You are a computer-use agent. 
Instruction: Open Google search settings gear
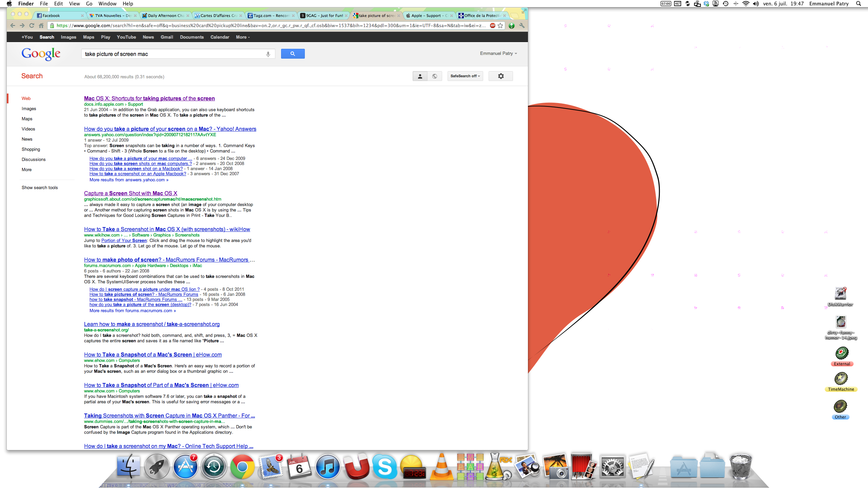[x=500, y=76]
